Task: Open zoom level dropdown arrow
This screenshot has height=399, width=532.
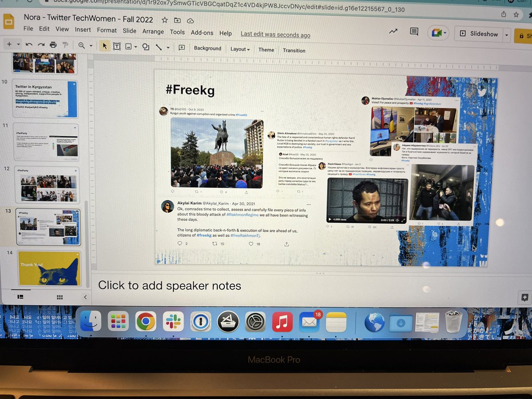Action: tap(91, 46)
